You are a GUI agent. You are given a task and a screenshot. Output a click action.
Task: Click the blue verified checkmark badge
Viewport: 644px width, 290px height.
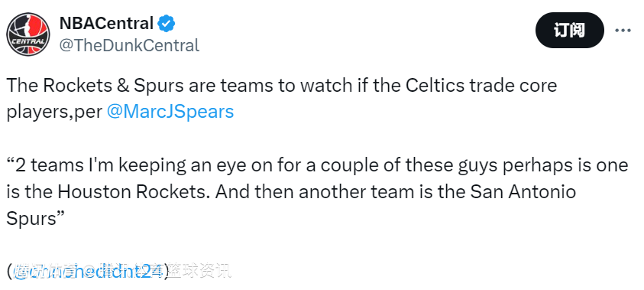(x=167, y=24)
